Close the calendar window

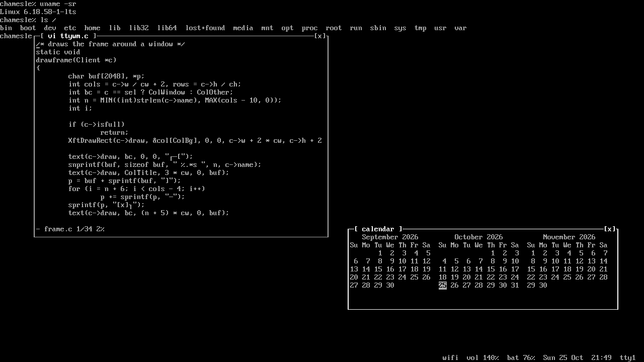(x=610, y=229)
